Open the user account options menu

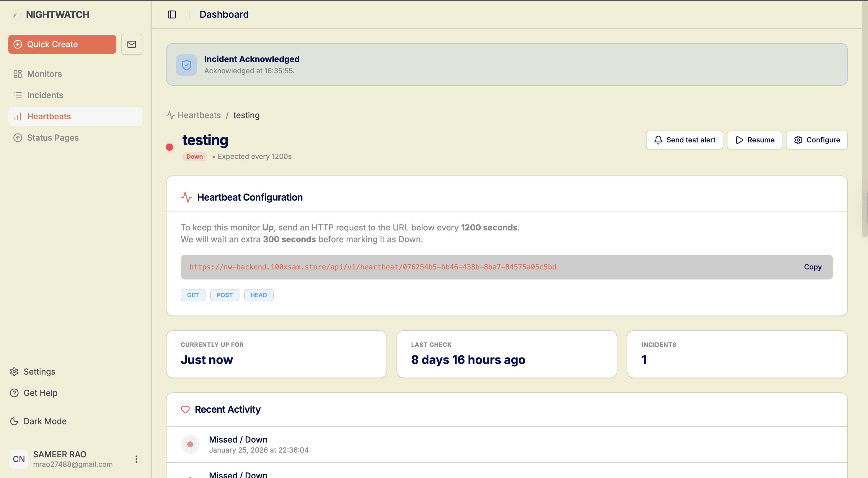(x=136, y=459)
